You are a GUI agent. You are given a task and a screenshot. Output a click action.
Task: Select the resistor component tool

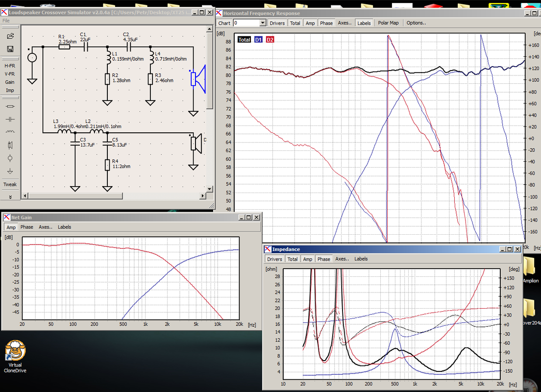point(10,106)
